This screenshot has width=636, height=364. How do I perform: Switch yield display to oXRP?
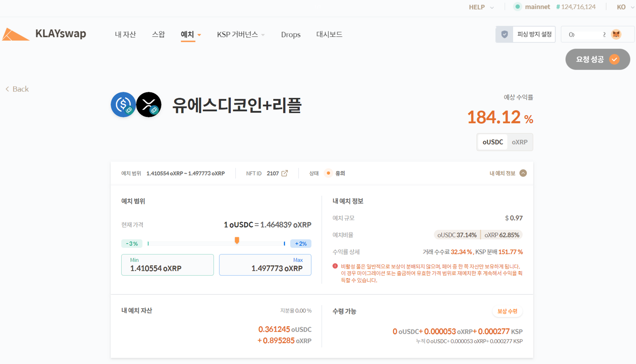(x=520, y=142)
